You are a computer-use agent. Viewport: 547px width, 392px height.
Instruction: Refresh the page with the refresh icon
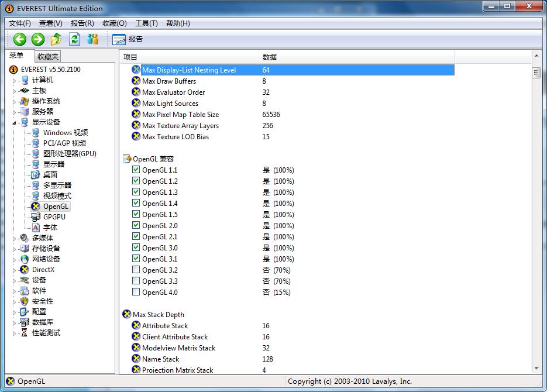click(x=74, y=39)
